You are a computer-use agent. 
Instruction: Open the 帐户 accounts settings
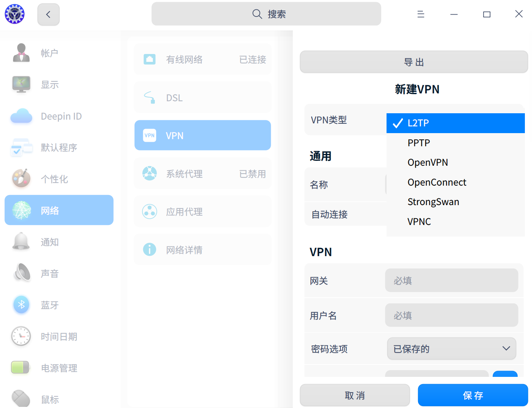[x=59, y=53]
